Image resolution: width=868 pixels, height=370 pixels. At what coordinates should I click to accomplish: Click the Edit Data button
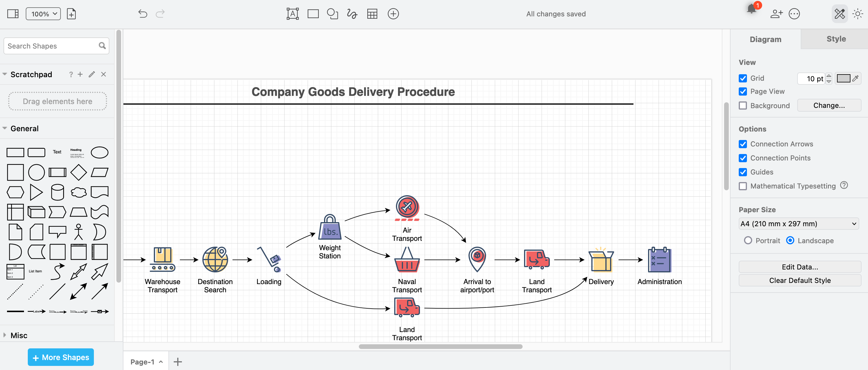tap(800, 266)
